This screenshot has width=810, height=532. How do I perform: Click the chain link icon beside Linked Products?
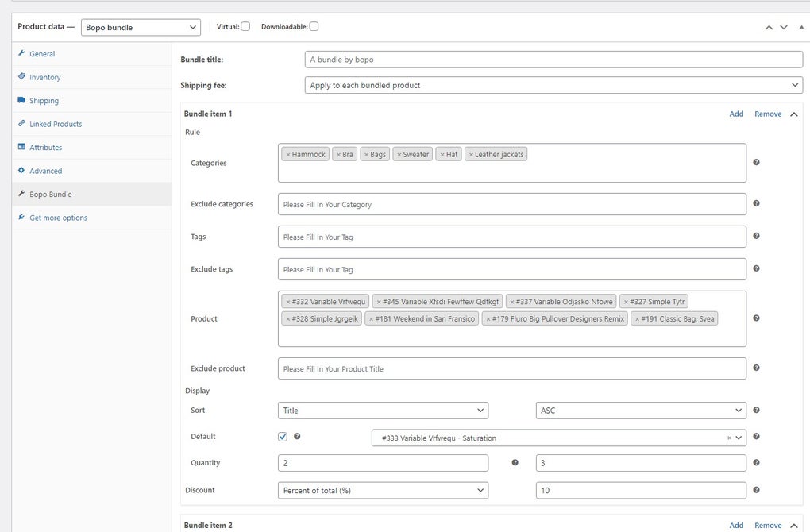(21, 124)
